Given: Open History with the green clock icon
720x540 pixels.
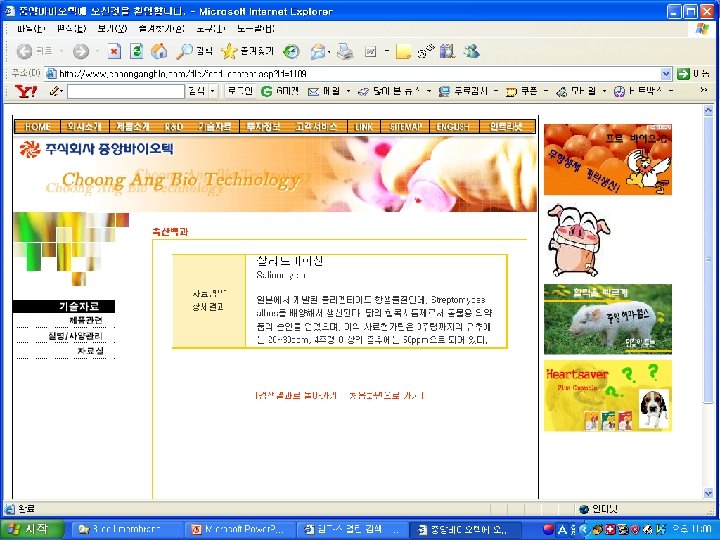Looking at the screenshot, I should (x=291, y=51).
